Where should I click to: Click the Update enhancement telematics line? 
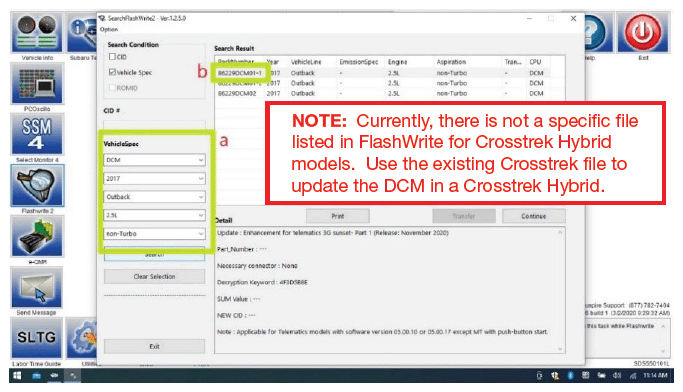[x=333, y=233]
